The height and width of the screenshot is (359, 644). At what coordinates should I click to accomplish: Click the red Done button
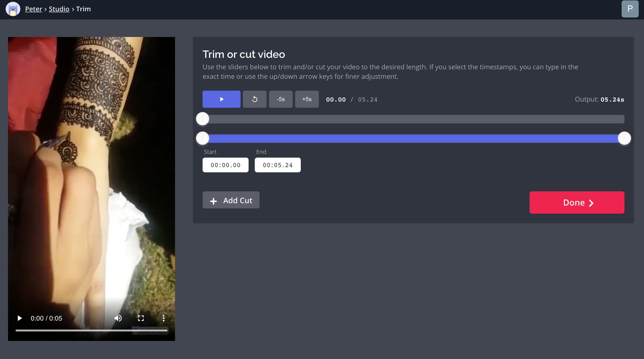click(x=577, y=202)
